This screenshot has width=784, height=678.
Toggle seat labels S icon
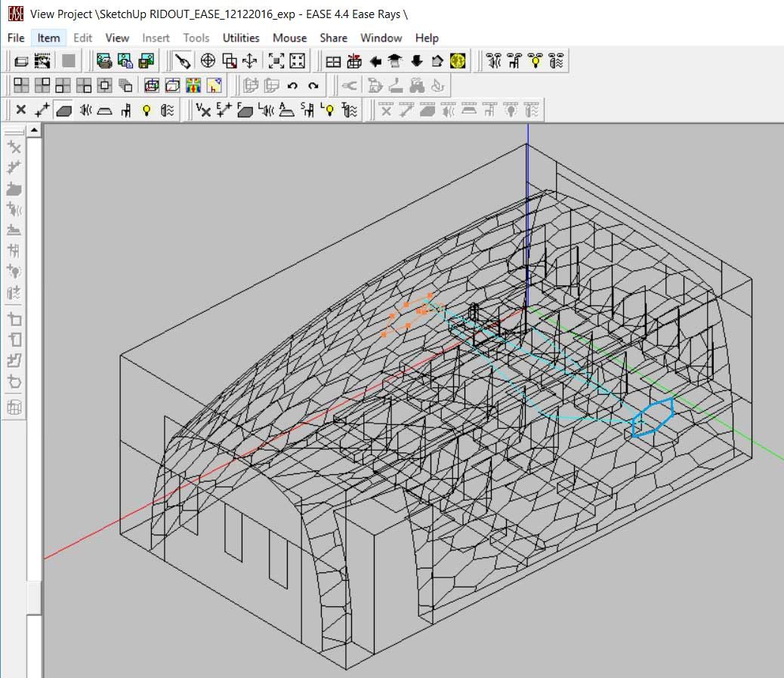[x=307, y=110]
